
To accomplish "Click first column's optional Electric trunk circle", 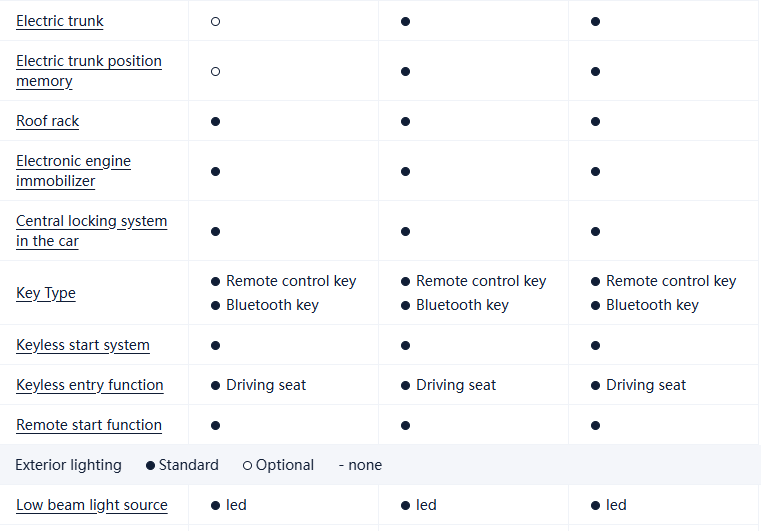I will 216,21.
